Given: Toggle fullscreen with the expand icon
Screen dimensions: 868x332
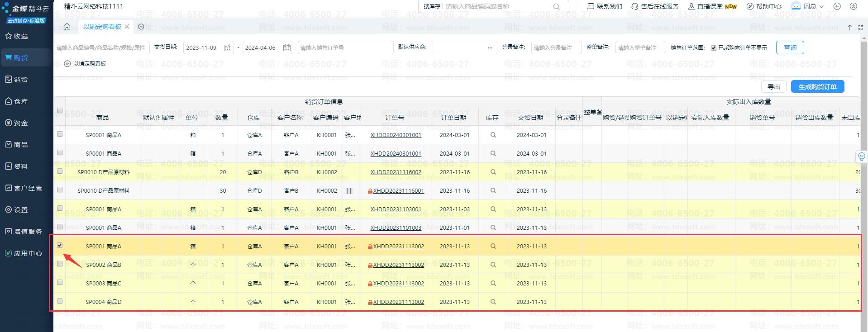Looking at the screenshot, I should click(860, 28).
